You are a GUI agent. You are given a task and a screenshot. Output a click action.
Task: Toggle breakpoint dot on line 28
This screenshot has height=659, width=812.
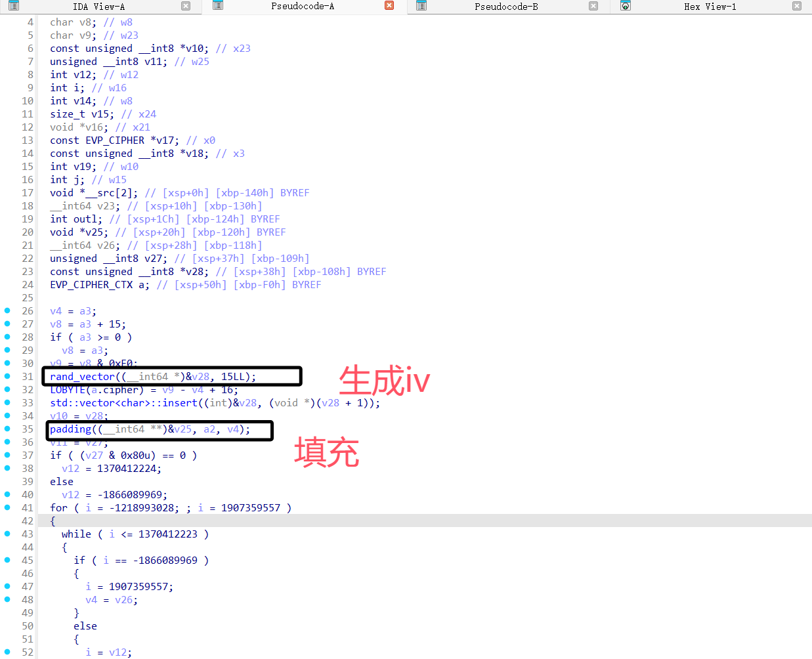click(7, 337)
